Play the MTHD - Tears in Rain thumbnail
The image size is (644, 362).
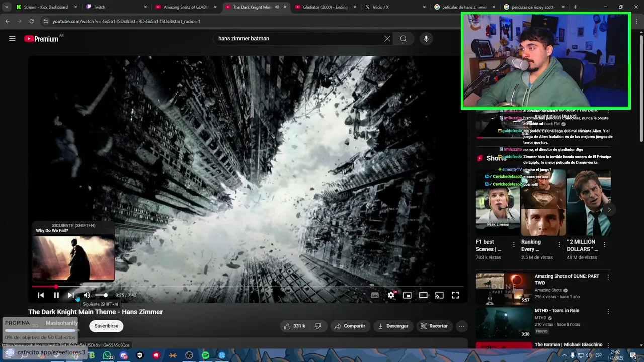pyautogui.click(x=504, y=323)
